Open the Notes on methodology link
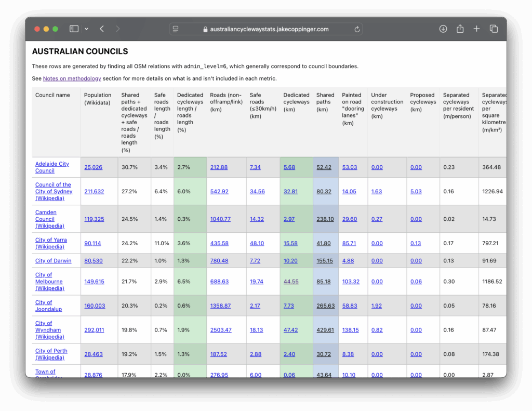532x411 pixels. click(72, 78)
